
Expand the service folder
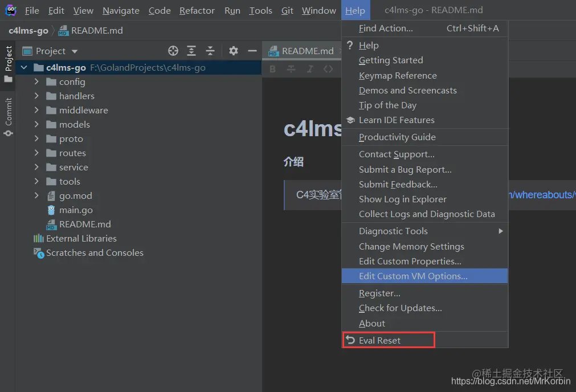point(36,167)
